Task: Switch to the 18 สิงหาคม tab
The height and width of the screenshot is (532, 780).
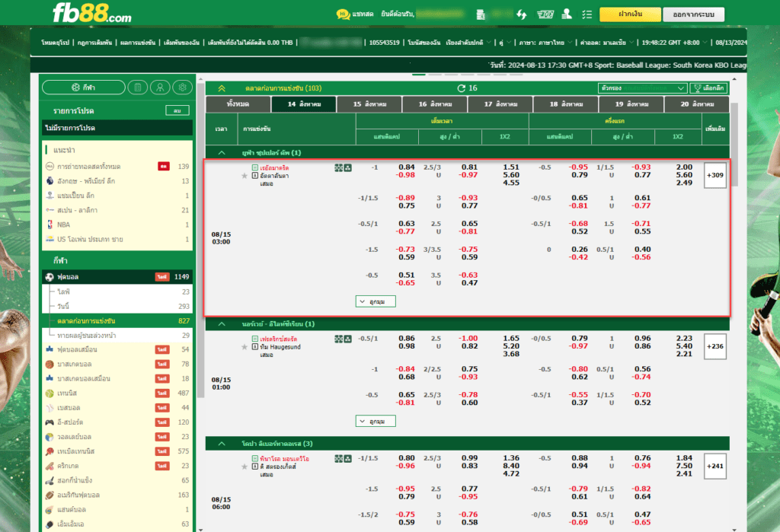Action: coord(566,104)
